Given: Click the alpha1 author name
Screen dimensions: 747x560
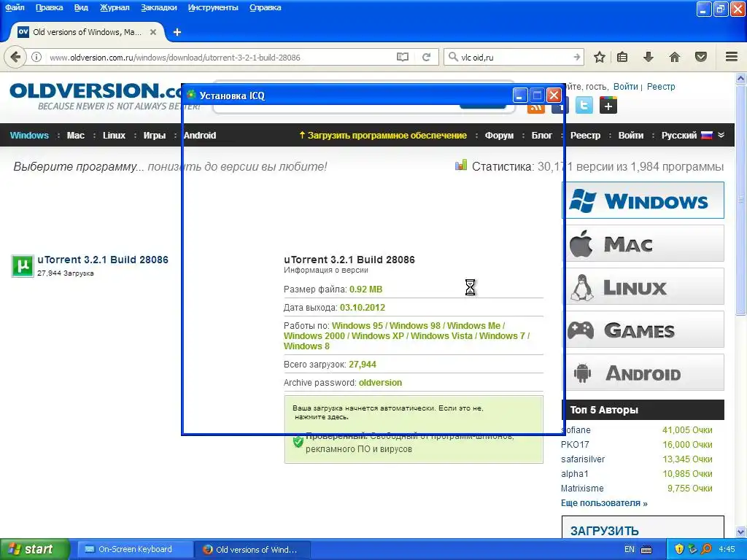Looking at the screenshot, I should tap(575, 474).
